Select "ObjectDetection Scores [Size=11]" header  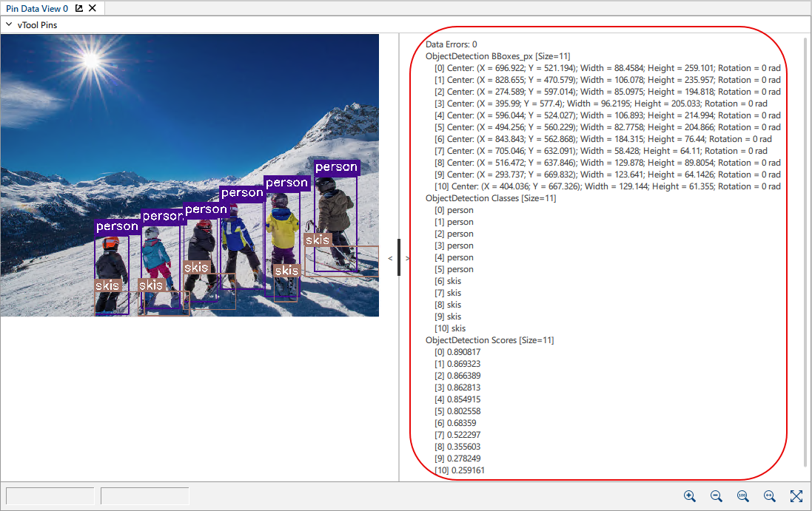point(489,340)
